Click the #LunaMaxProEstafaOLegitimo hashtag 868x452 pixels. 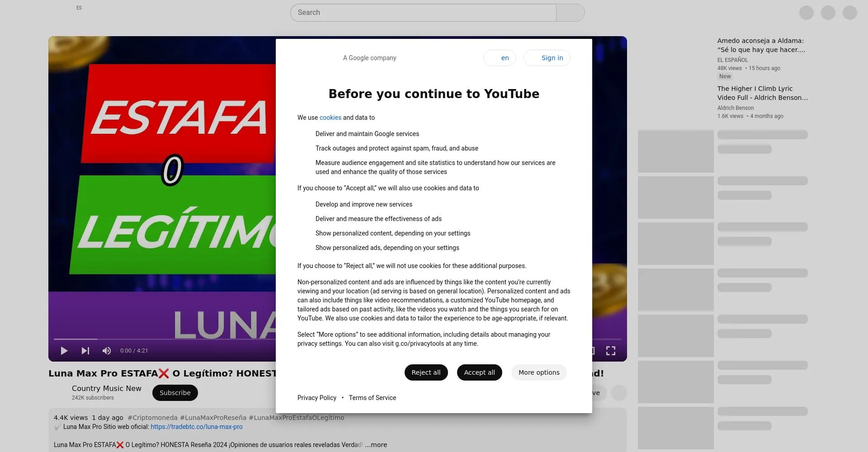point(297,418)
